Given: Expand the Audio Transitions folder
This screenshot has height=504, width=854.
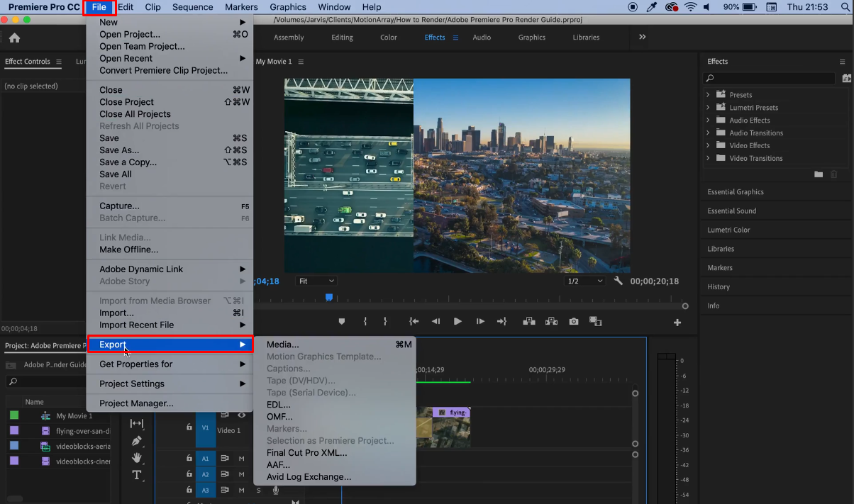Looking at the screenshot, I should pos(708,133).
